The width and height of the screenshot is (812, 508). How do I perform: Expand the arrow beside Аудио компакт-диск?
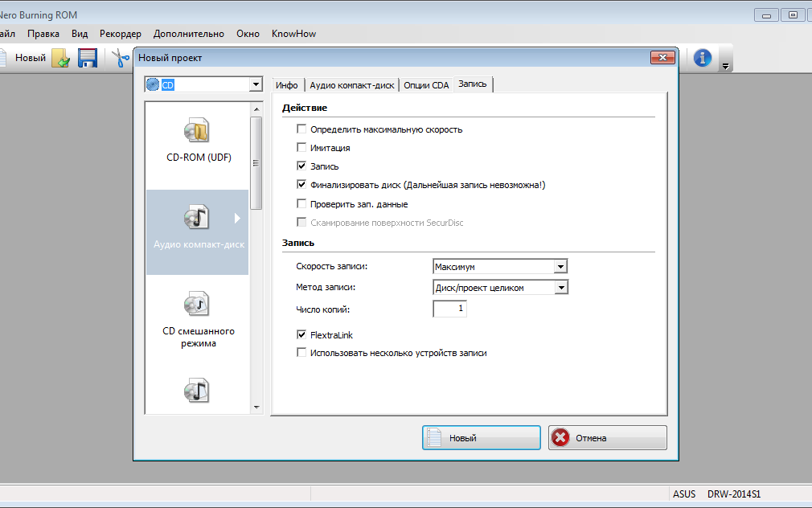point(237,219)
